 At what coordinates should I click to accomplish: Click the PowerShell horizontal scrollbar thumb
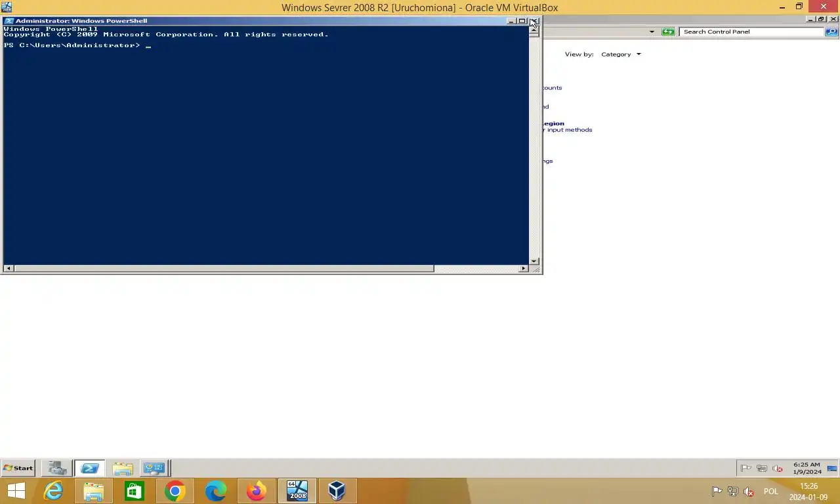224,268
